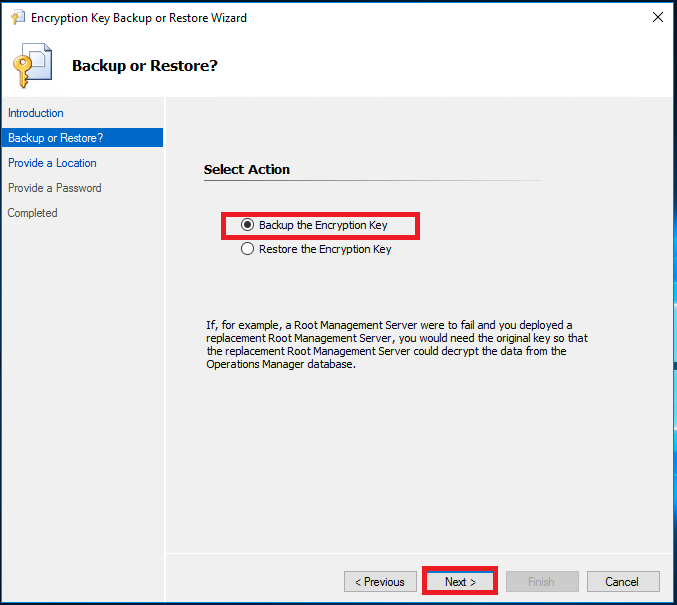Click the 'Backup the Encryption Key' label text
The image size is (677, 605).
point(323,225)
